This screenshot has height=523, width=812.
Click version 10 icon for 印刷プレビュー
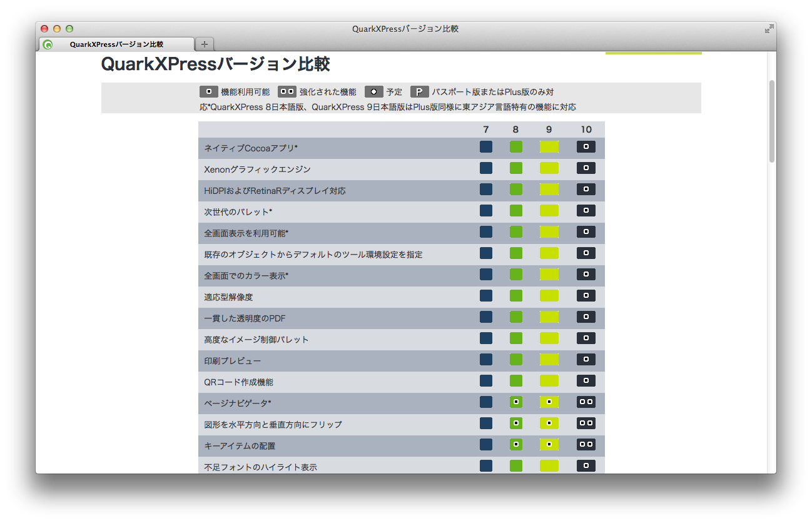pyautogui.click(x=586, y=359)
